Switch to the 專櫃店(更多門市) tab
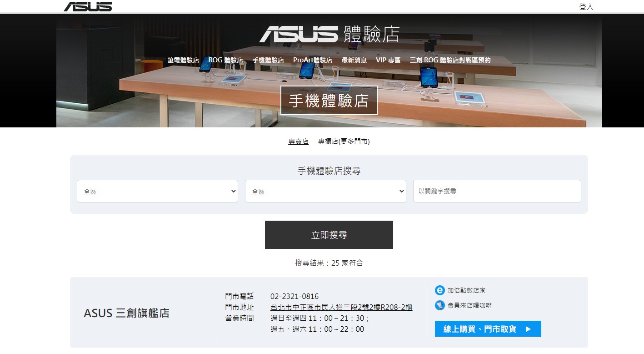The height and width of the screenshot is (354, 644). 344,142
